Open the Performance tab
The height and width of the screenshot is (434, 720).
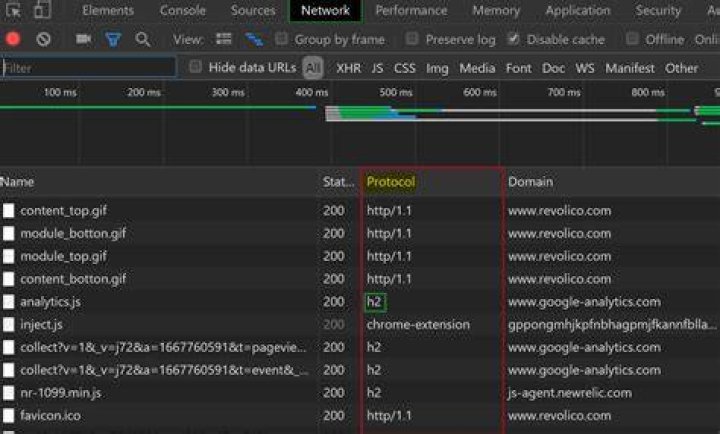[x=411, y=10]
